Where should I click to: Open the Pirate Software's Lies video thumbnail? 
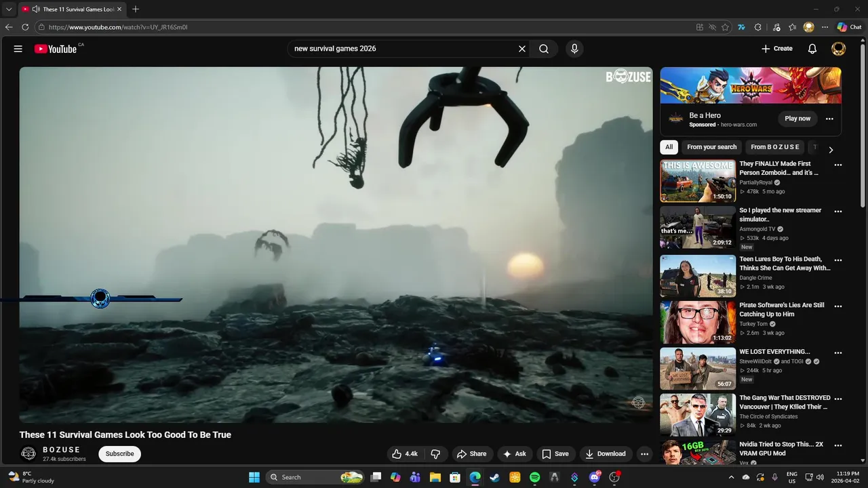pos(698,323)
